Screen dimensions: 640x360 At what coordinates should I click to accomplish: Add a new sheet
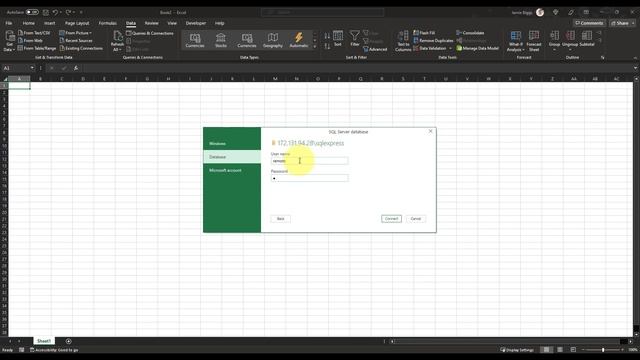pyautogui.click(x=69, y=341)
